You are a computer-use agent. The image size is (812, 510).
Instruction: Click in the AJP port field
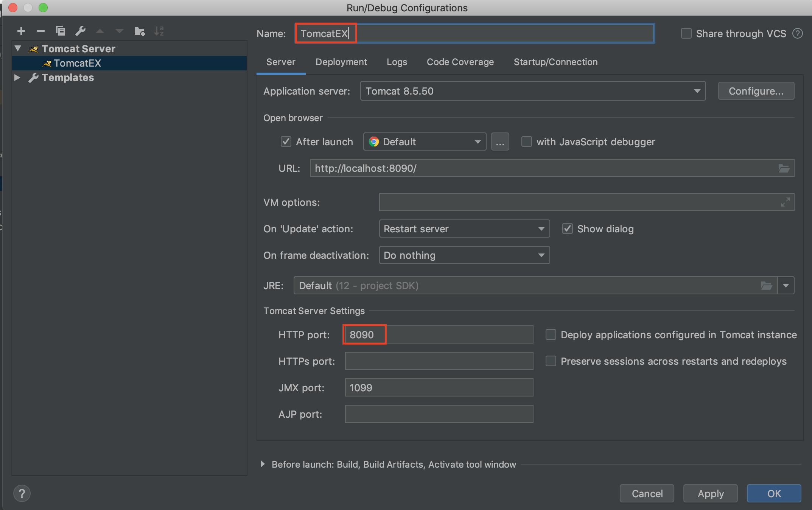[x=439, y=414]
